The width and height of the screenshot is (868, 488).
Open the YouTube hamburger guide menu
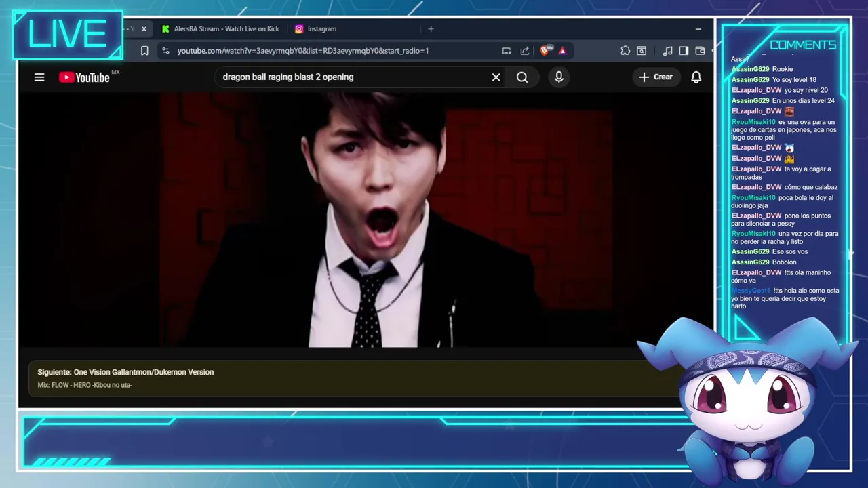pos(39,77)
